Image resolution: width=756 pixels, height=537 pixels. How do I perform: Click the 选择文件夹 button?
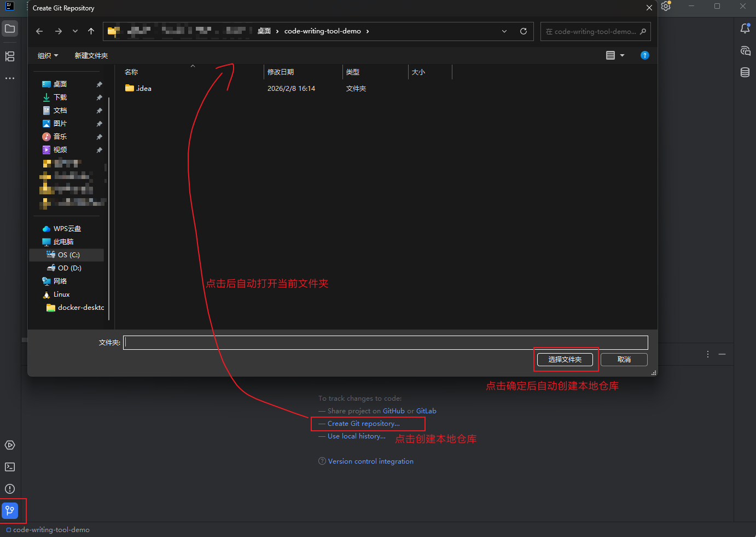tap(565, 359)
